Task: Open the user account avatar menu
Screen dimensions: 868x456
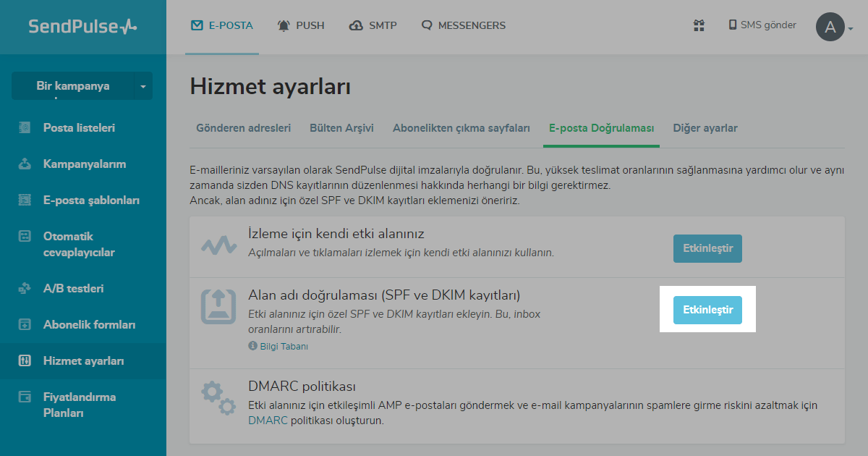Action: [830, 28]
